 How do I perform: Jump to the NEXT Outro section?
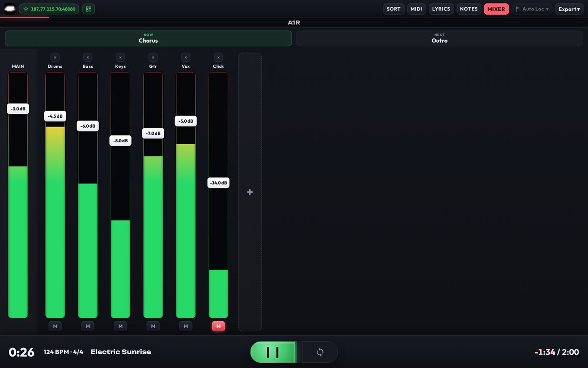coord(440,38)
